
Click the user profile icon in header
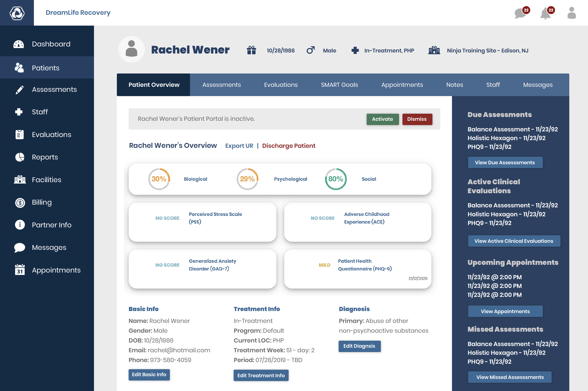[571, 13]
